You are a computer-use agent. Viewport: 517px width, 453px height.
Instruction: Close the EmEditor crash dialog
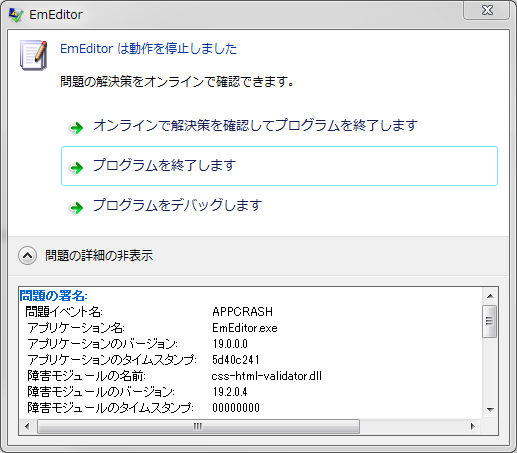pyautogui.click(x=487, y=10)
